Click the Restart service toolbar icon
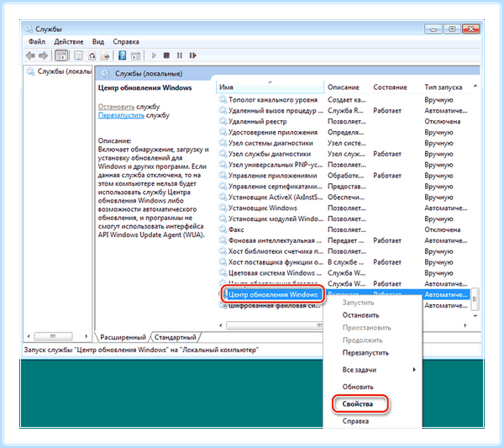The image size is (504, 448). point(192,55)
